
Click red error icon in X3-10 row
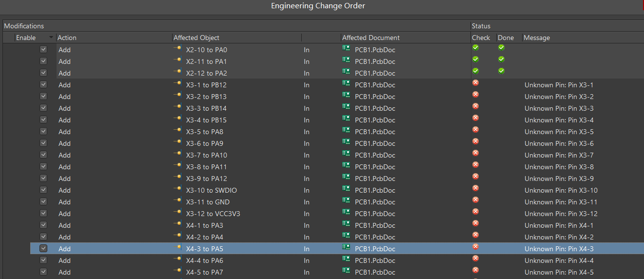coord(475,188)
